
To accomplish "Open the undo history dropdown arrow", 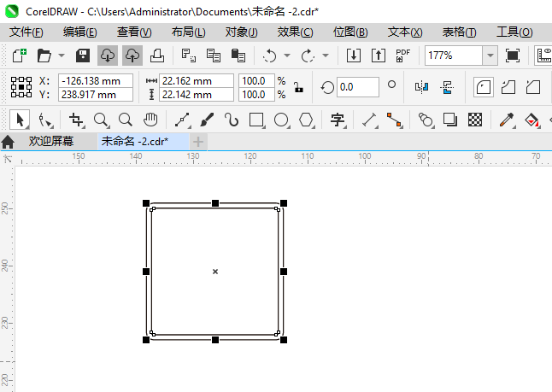I will click(287, 56).
